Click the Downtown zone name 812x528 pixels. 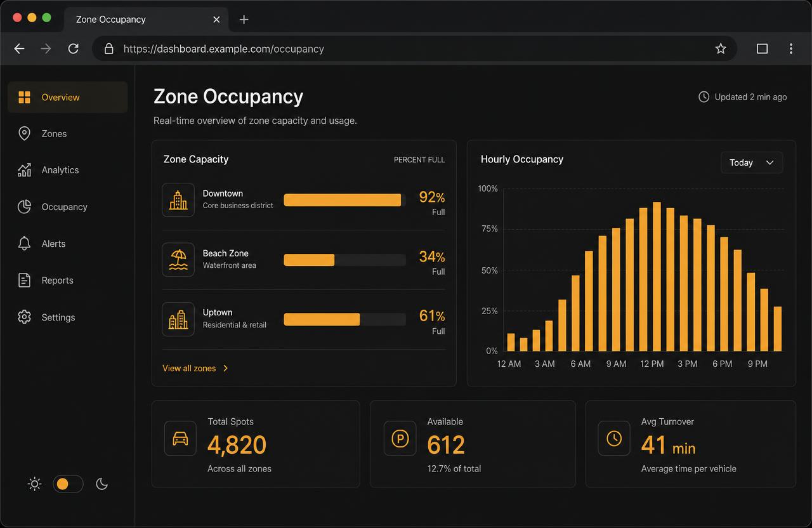(223, 194)
